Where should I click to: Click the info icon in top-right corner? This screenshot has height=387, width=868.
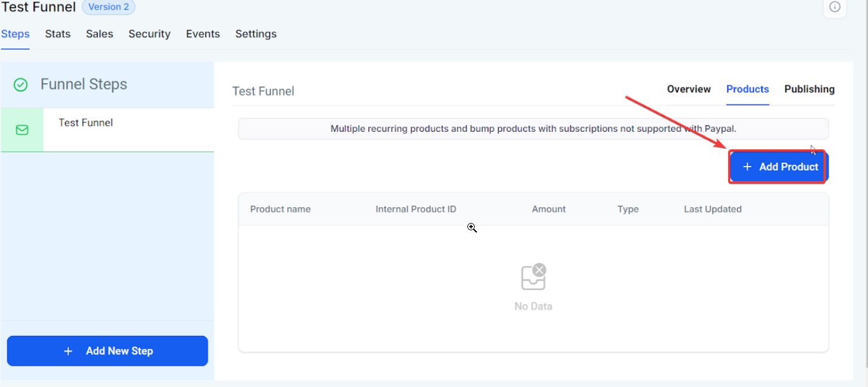coord(835,7)
